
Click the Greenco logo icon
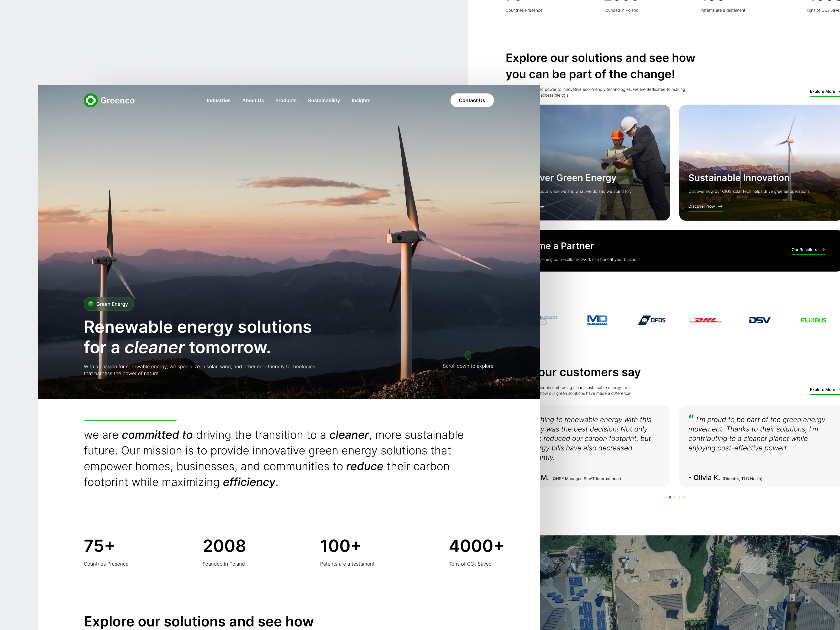click(91, 100)
